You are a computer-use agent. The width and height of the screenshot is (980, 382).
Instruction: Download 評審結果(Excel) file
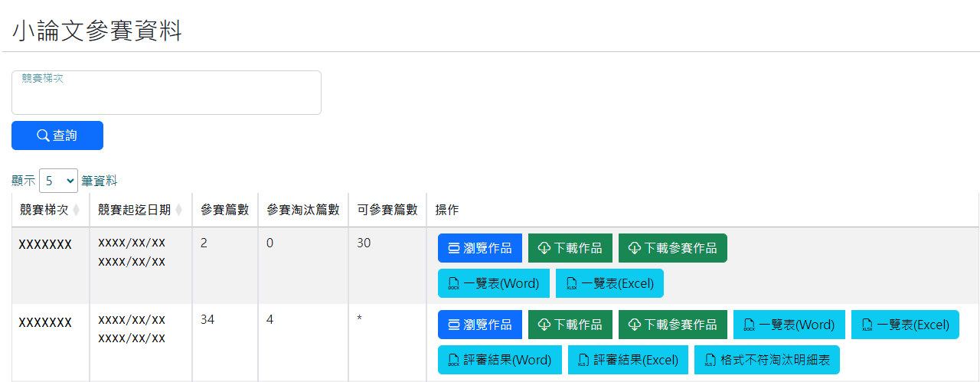point(628,360)
